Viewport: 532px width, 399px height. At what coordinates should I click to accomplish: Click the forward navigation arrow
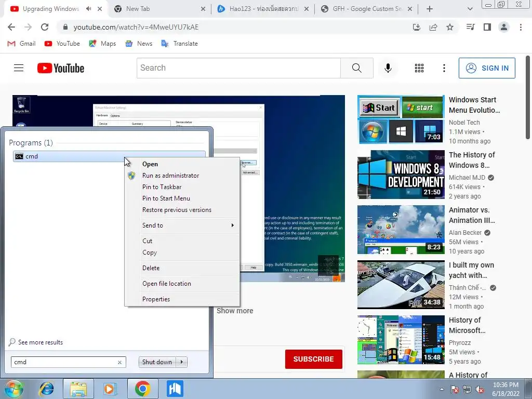pos(28,27)
